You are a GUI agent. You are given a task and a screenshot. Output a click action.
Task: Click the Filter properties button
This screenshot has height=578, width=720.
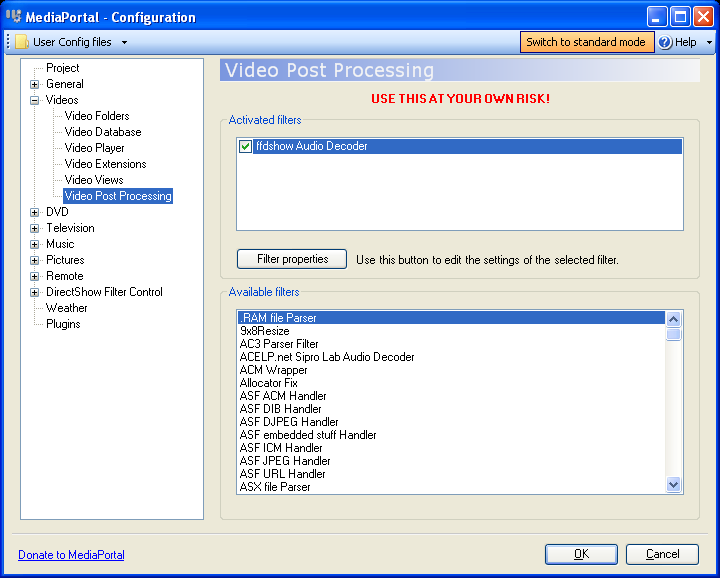point(292,259)
